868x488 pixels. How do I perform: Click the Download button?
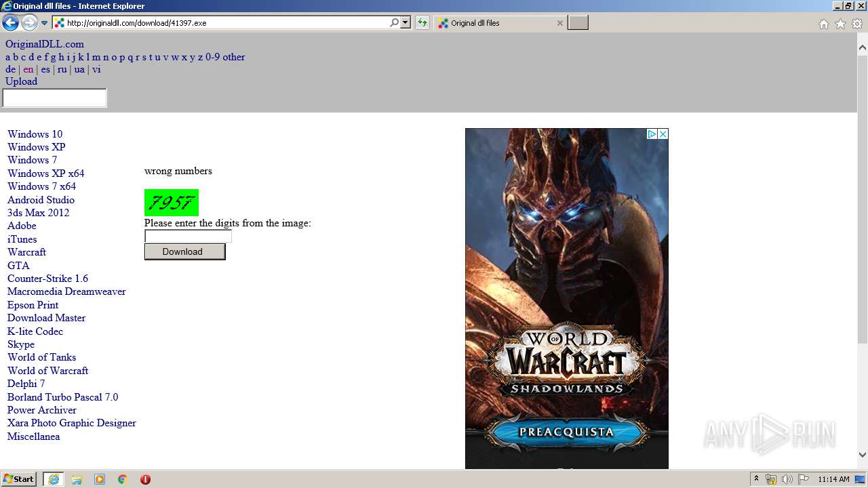tap(184, 251)
